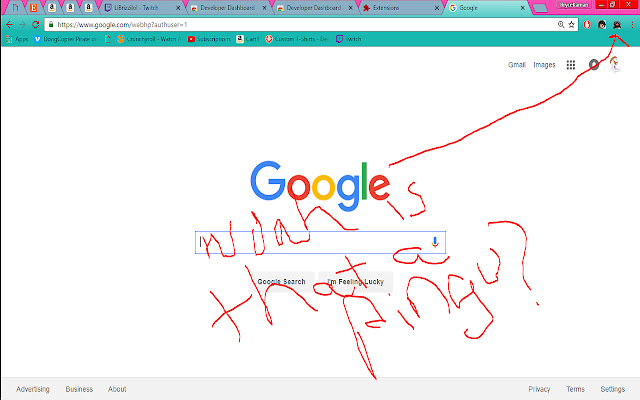
Task: Click the zoom magnifier icon in address bar
Action: [561, 24]
